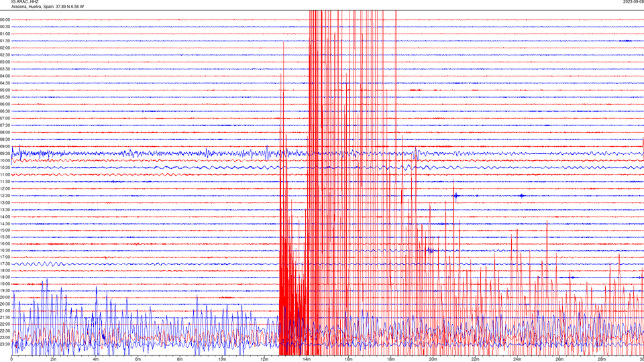The image size is (644, 362).
Task: Click the 2m tick label on time axis
Action: pyautogui.click(x=54, y=359)
